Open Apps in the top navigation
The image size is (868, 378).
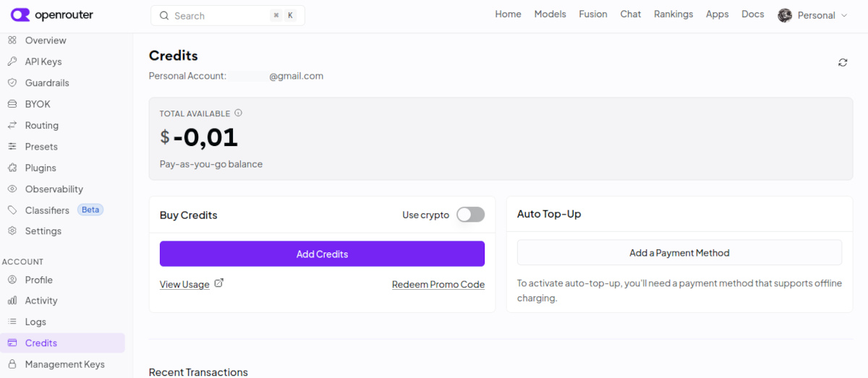pyautogui.click(x=718, y=14)
